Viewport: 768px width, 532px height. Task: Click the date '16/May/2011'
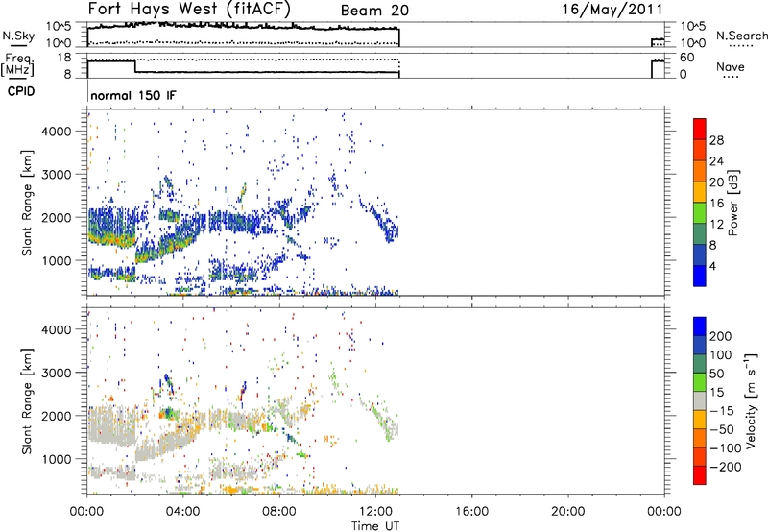[x=612, y=9]
